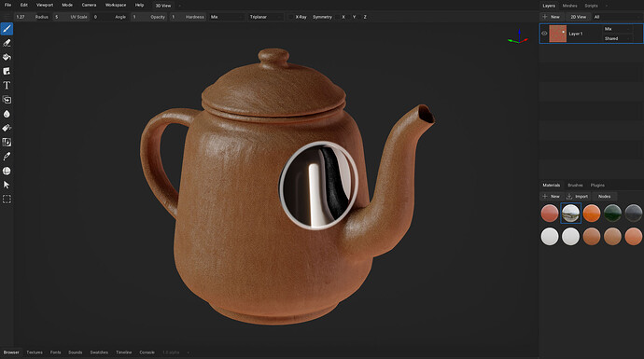Screen dimensions: 644x359
Task: Open the Workspace menu
Action: tap(116, 5)
